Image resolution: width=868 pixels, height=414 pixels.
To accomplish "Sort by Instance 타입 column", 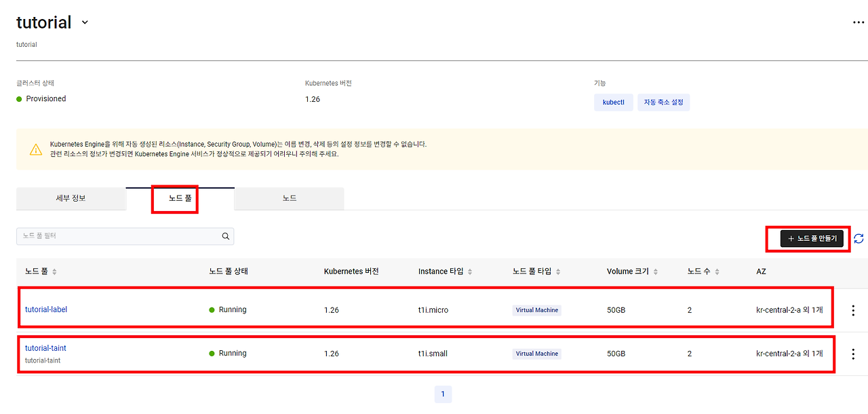I will click(x=470, y=271).
